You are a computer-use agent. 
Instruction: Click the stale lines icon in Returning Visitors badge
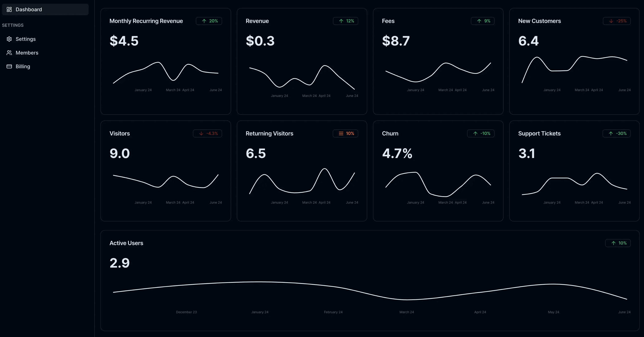click(x=341, y=133)
